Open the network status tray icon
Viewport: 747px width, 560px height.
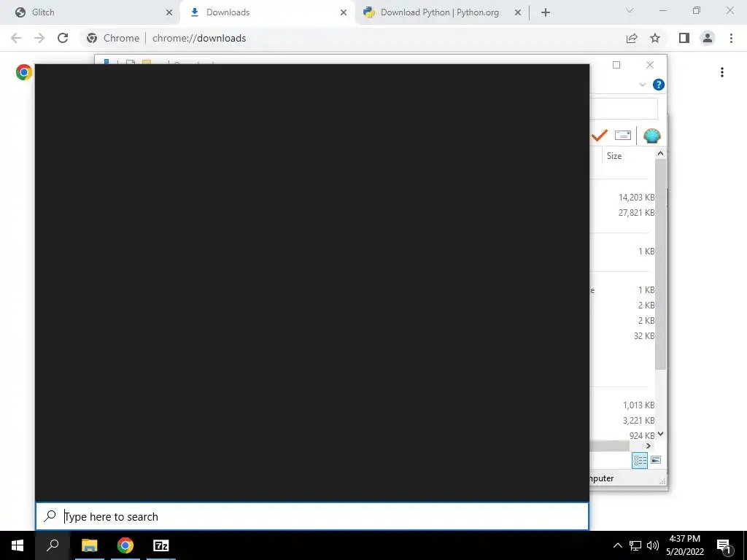click(x=635, y=545)
